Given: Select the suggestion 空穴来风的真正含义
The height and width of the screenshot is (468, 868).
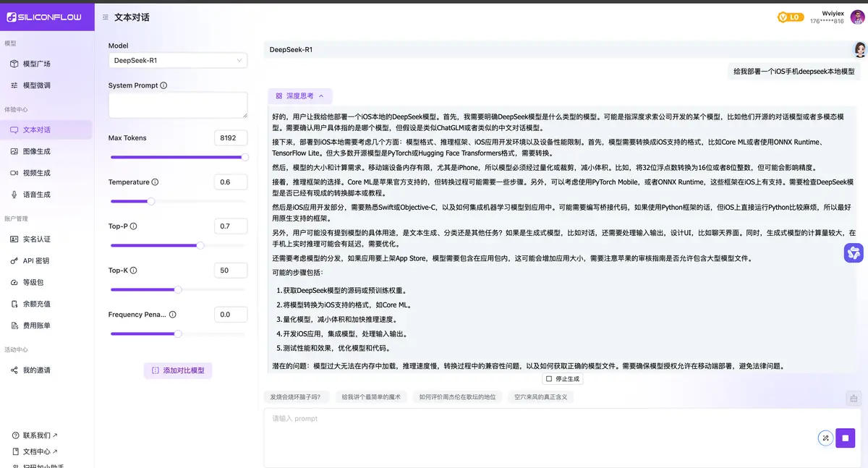Looking at the screenshot, I should point(540,396).
